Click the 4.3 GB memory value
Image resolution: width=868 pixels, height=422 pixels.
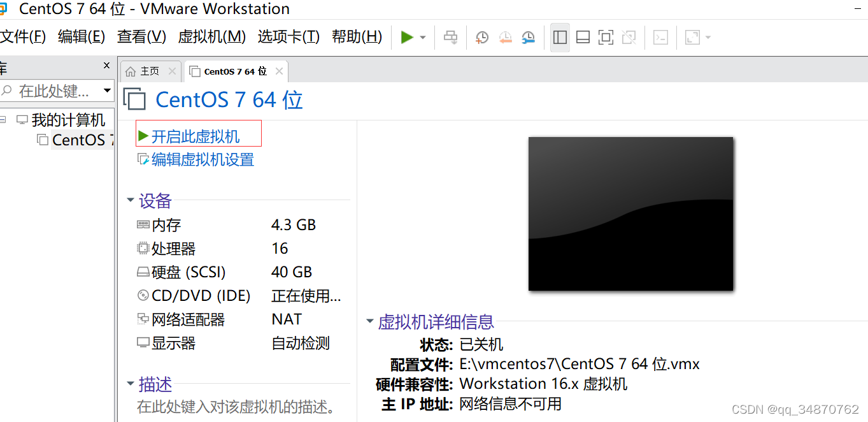click(x=294, y=225)
